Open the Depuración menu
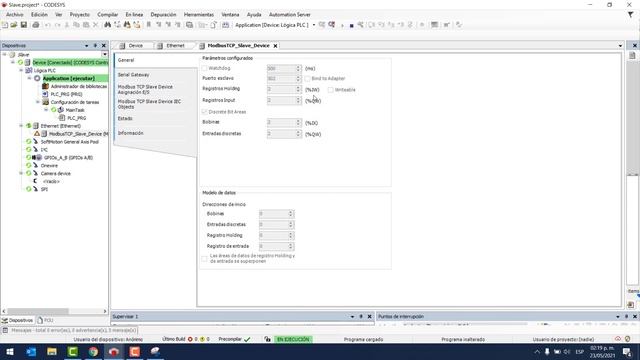The image size is (640, 360). [x=163, y=15]
